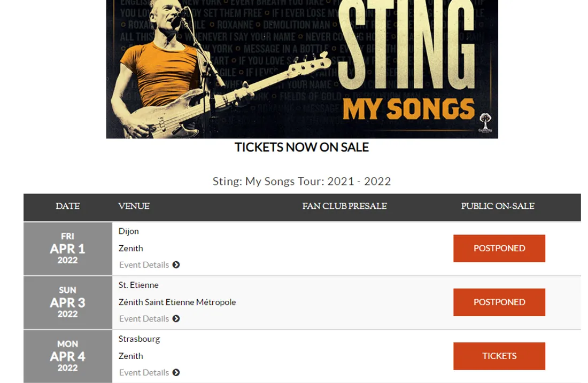
Task: Click the FRI APR 1 2022 date cell
Action: [x=68, y=248]
